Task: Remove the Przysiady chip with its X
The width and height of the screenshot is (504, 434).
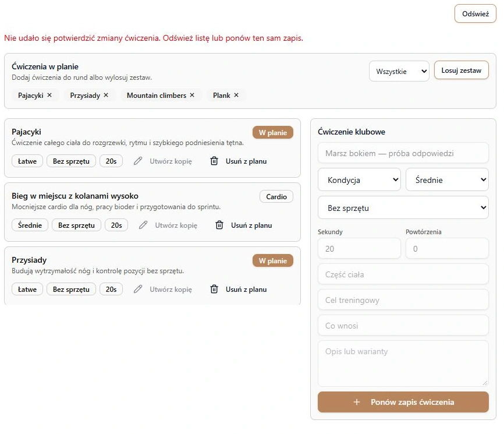Action: click(106, 95)
